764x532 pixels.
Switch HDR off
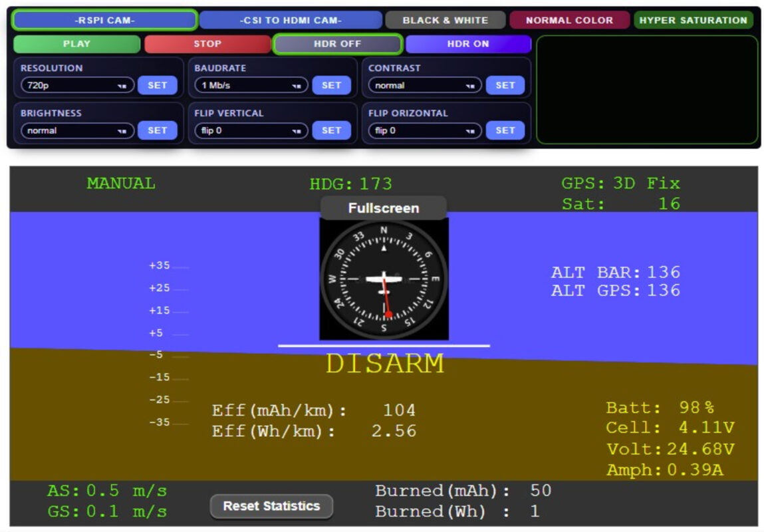(337, 44)
